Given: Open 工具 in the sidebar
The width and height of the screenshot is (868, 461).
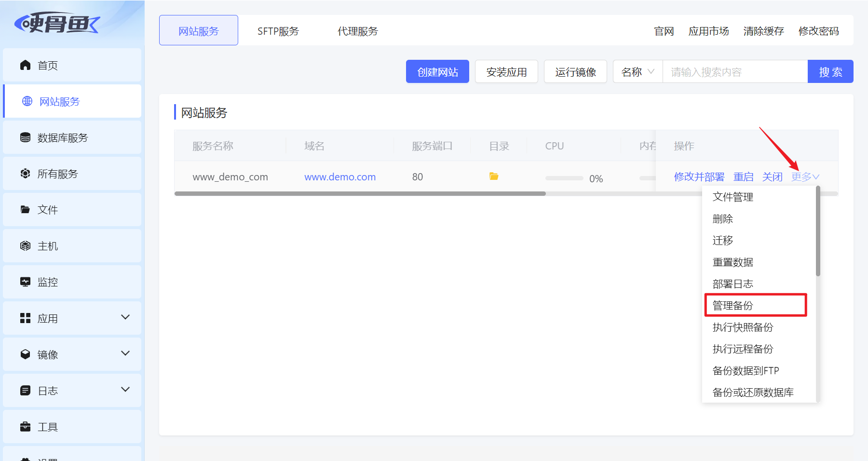Looking at the screenshot, I should (72, 427).
